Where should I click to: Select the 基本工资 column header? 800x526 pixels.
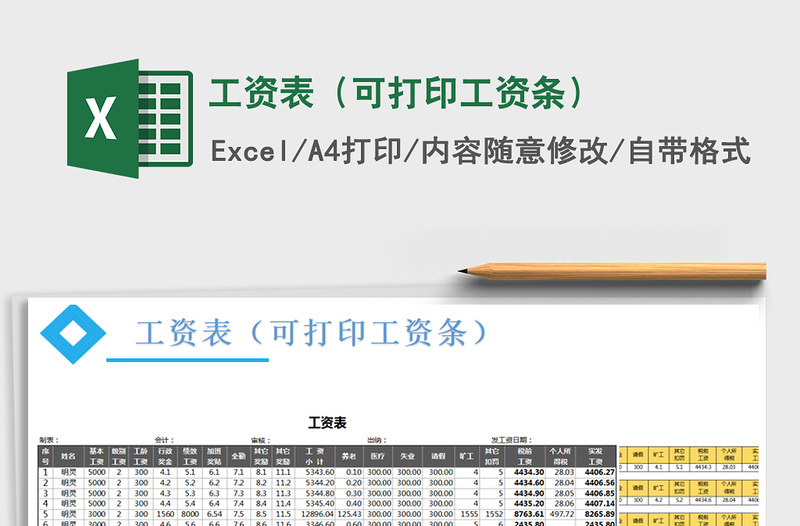click(96, 456)
